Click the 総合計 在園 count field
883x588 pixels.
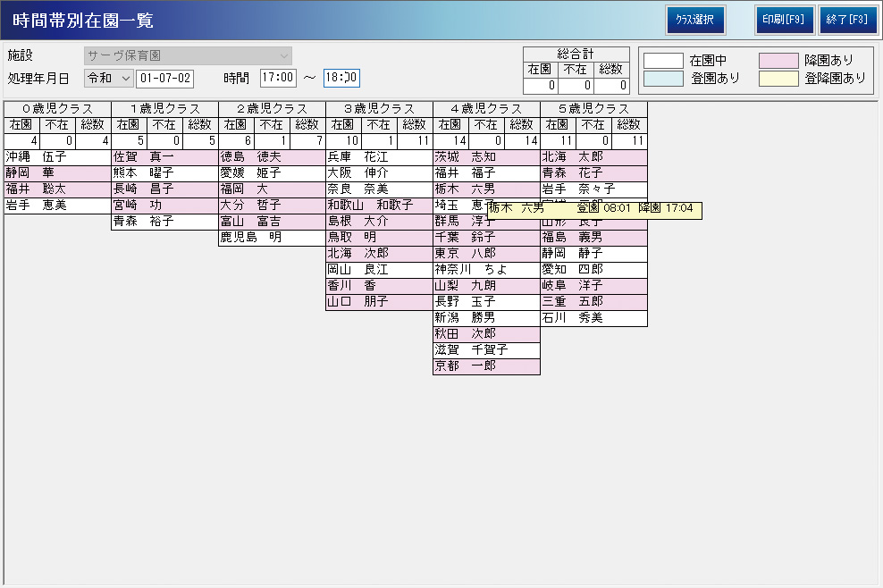tap(540, 86)
